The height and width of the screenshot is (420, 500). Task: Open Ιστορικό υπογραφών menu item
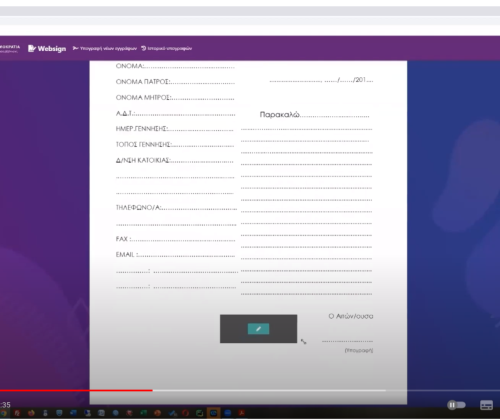click(166, 48)
